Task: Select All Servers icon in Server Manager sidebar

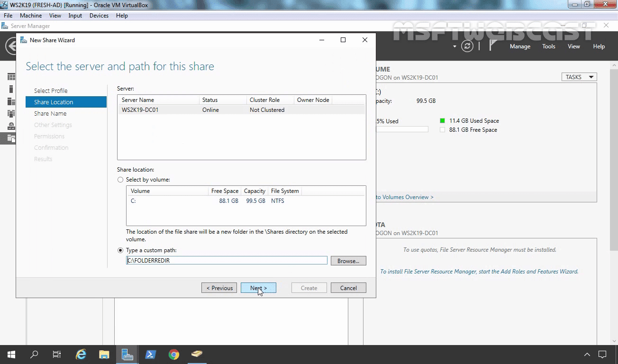Action: tap(11, 101)
